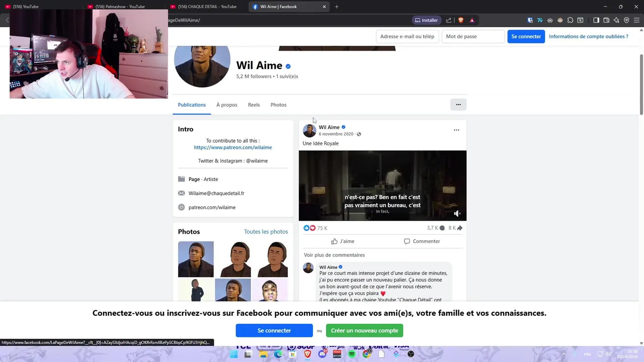Open the Bitwarden shield extension icon
This screenshot has width=644, height=362.
point(530,20)
